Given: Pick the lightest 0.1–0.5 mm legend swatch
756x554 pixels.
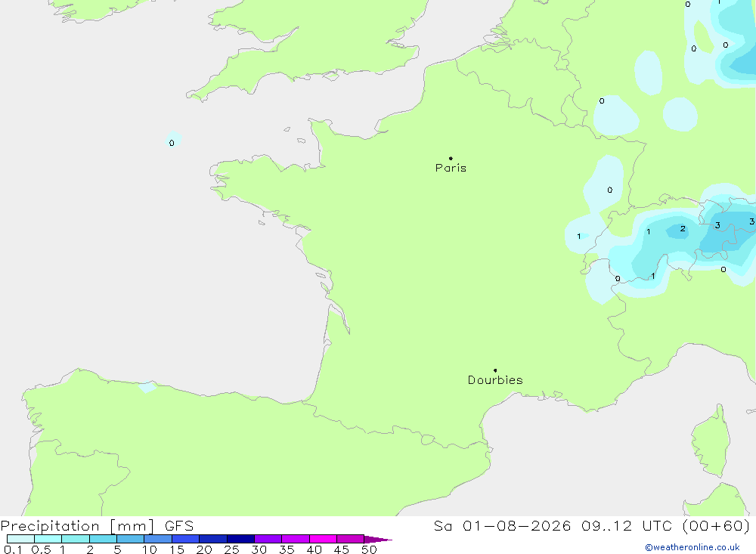Looking at the screenshot, I should 20,539.
